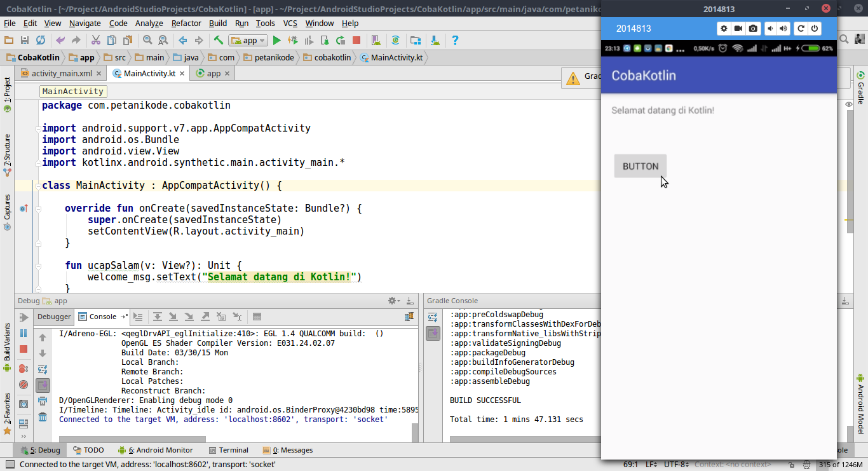
Task: Open the app run configuration dropdown
Action: (248, 40)
